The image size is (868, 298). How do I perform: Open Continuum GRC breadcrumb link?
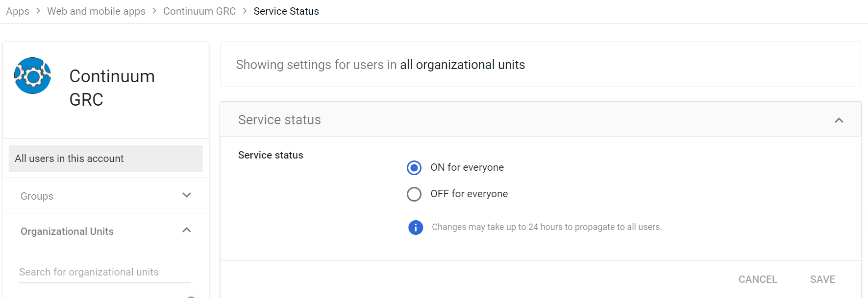(199, 11)
